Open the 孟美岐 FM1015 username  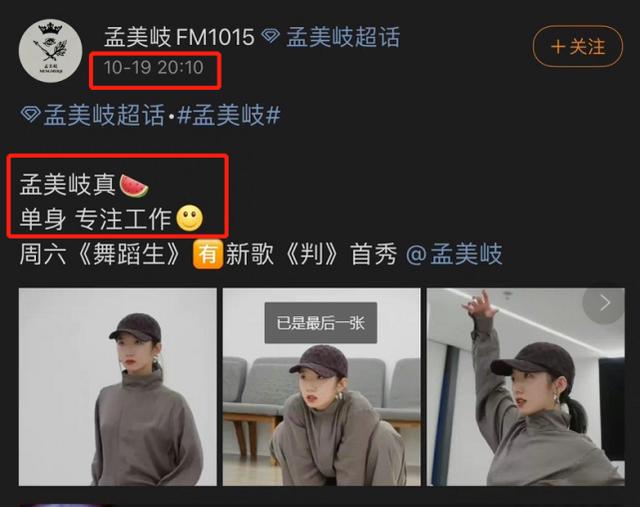(x=180, y=37)
